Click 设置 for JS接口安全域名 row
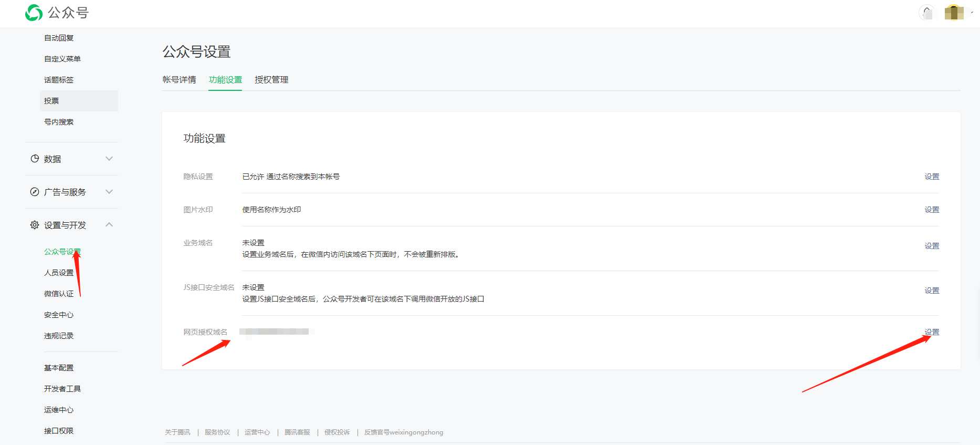The width and height of the screenshot is (980, 445). point(932,291)
